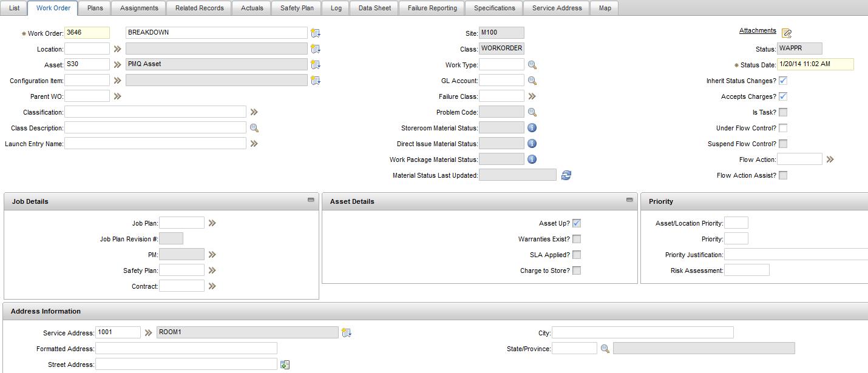868x373 pixels.
Task: Refresh the Material Status Last Updated field
Action: [566, 175]
